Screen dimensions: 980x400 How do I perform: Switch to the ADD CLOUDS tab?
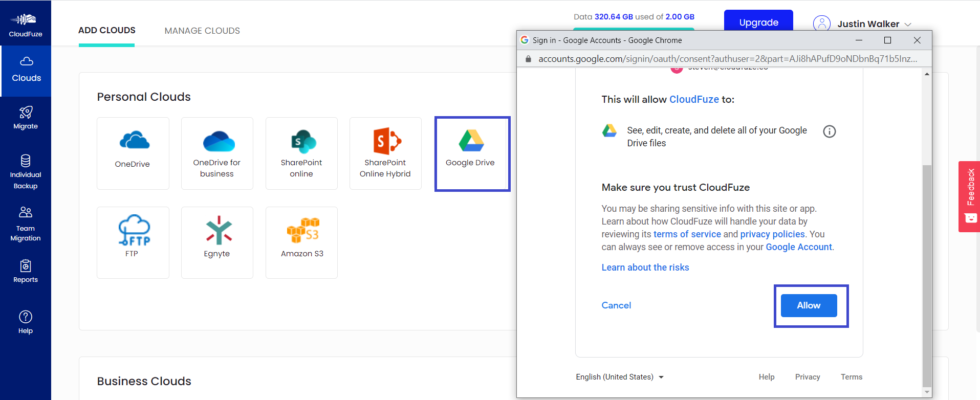pyautogui.click(x=107, y=30)
